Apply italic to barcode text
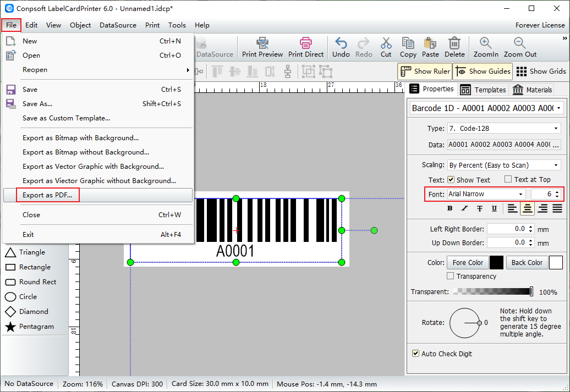This screenshot has height=392, width=570. coord(464,208)
